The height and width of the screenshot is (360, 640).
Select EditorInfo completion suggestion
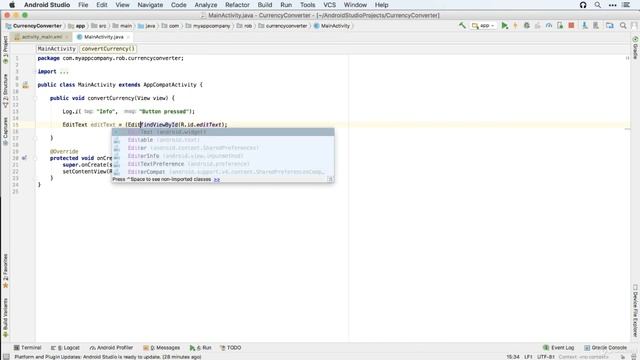223,156
